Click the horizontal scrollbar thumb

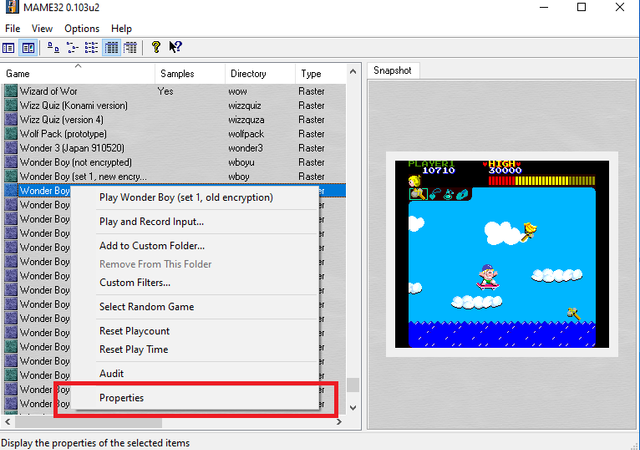89,422
